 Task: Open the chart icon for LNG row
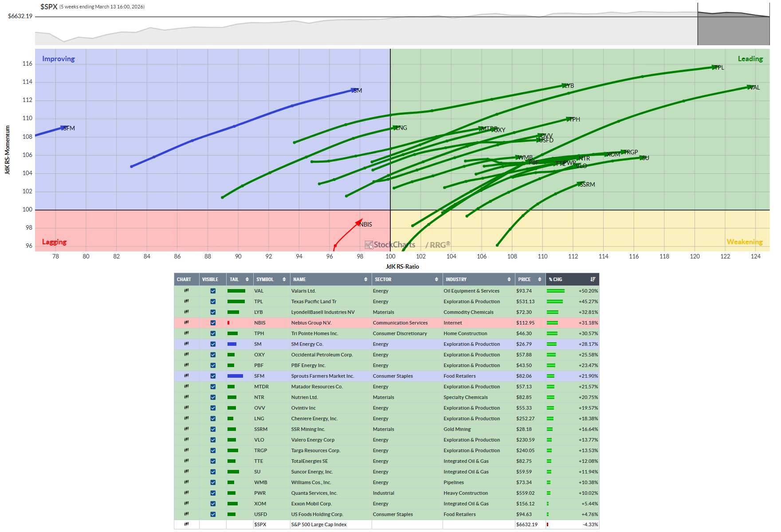(187, 419)
